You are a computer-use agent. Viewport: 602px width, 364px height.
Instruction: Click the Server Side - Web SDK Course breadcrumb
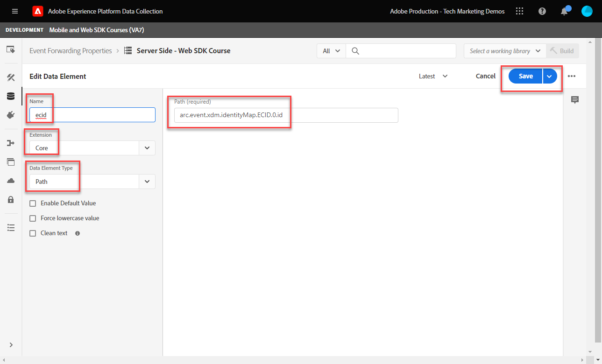point(184,51)
